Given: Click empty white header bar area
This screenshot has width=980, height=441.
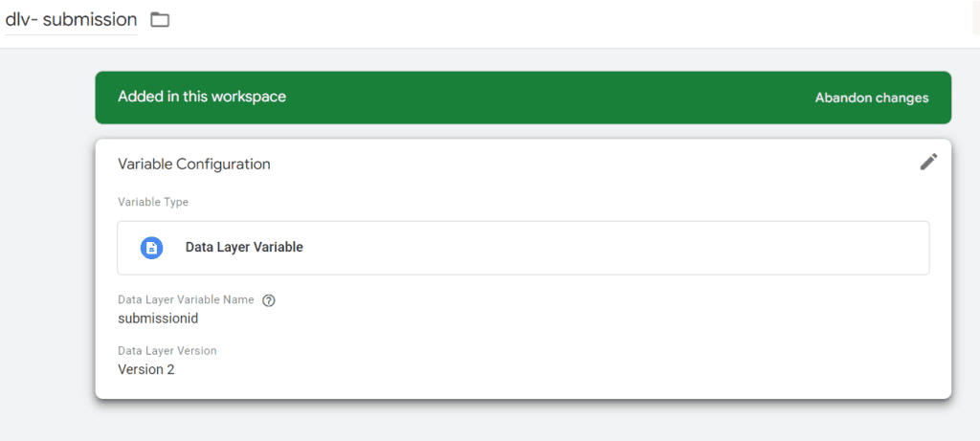Looking at the screenshot, I should point(574,21).
